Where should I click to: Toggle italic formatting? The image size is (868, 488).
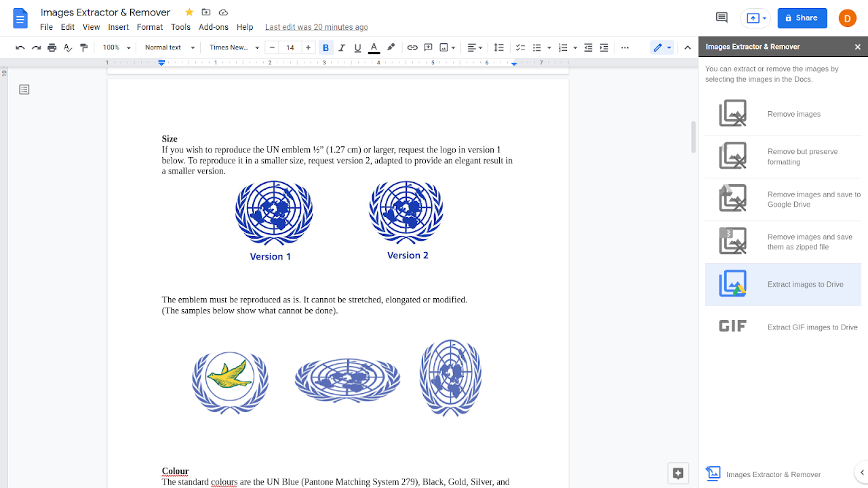tap(342, 47)
